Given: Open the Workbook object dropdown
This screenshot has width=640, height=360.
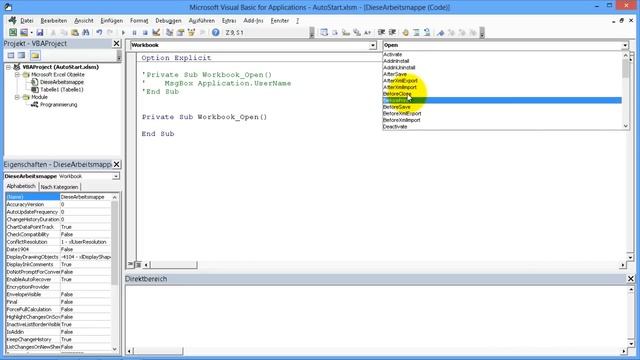Looking at the screenshot, I should pyautogui.click(x=373, y=45).
